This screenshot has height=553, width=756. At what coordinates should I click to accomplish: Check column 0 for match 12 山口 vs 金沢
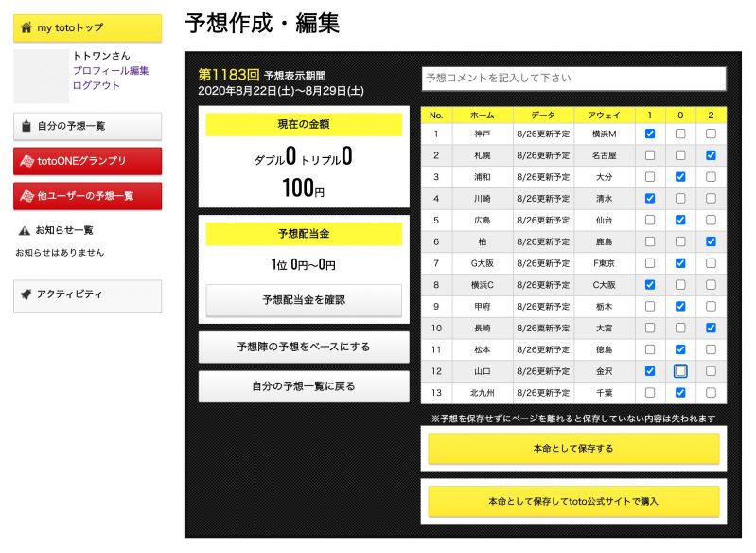[x=680, y=371]
